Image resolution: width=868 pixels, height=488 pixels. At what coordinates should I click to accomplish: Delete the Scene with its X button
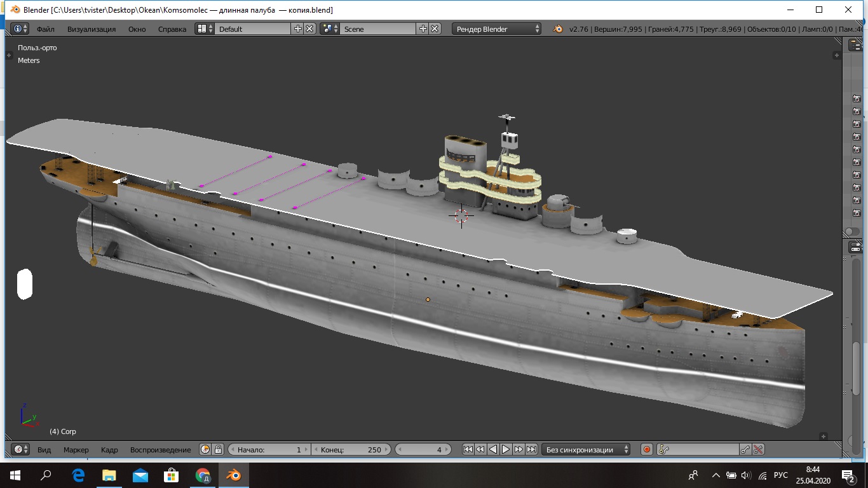[435, 29]
